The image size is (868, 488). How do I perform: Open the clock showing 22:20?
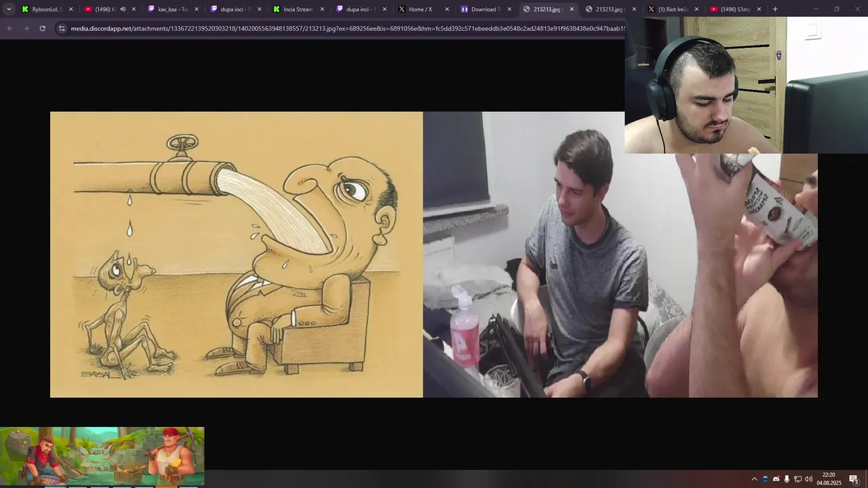(829, 479)
